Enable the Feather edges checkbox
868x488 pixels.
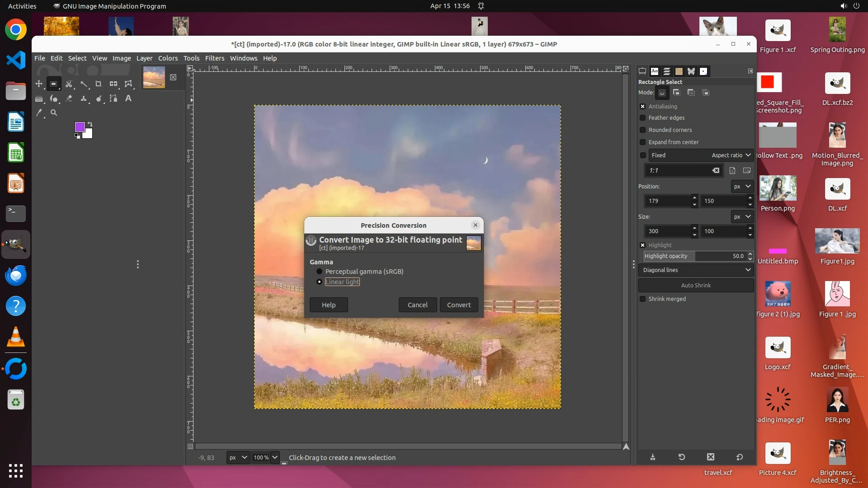point(643,118)
